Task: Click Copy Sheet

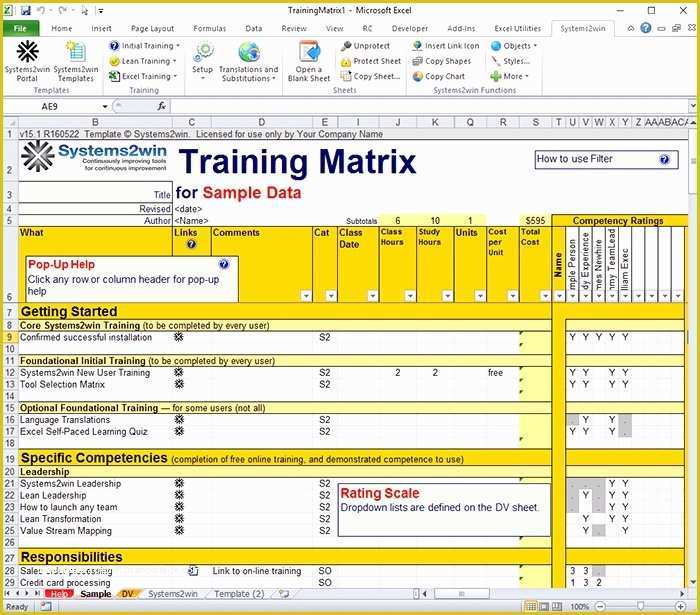Action: pyautogui.click(x=370, y=76)
